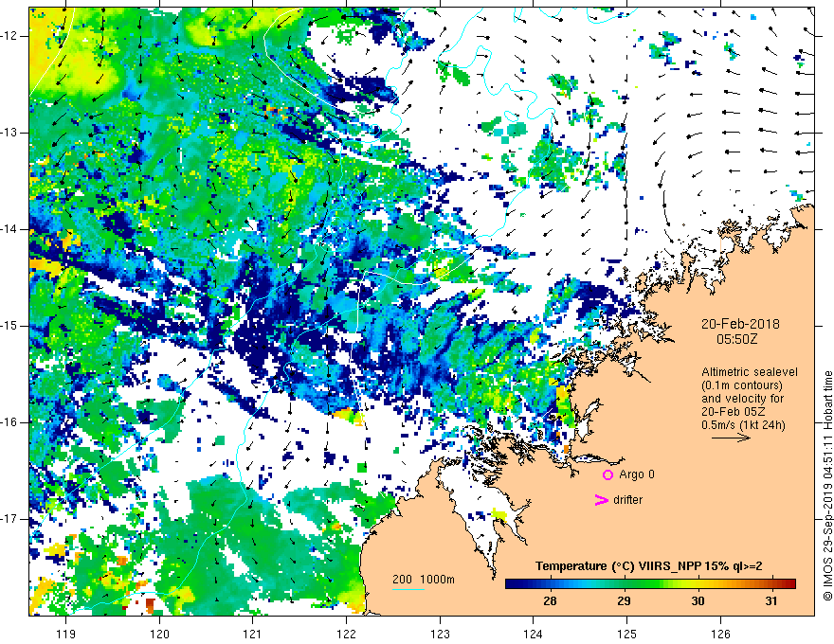
Task: Click the 0.5m/s velocity scale arrow
Action: pos(731,438)
